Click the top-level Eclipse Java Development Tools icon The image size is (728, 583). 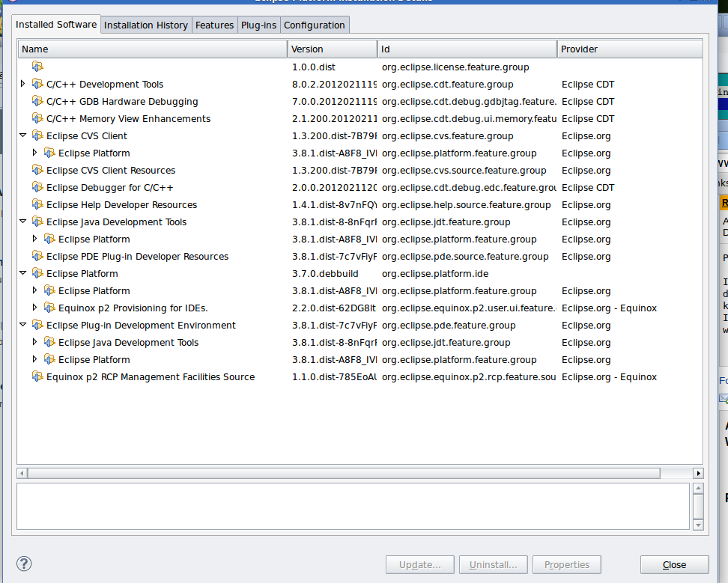point(37,222)
